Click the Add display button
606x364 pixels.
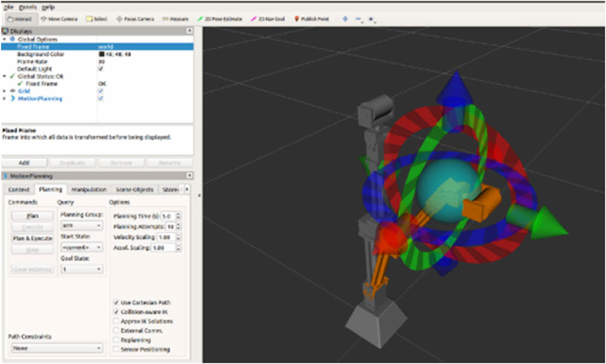pyautogui.click(x=24, y=163)
